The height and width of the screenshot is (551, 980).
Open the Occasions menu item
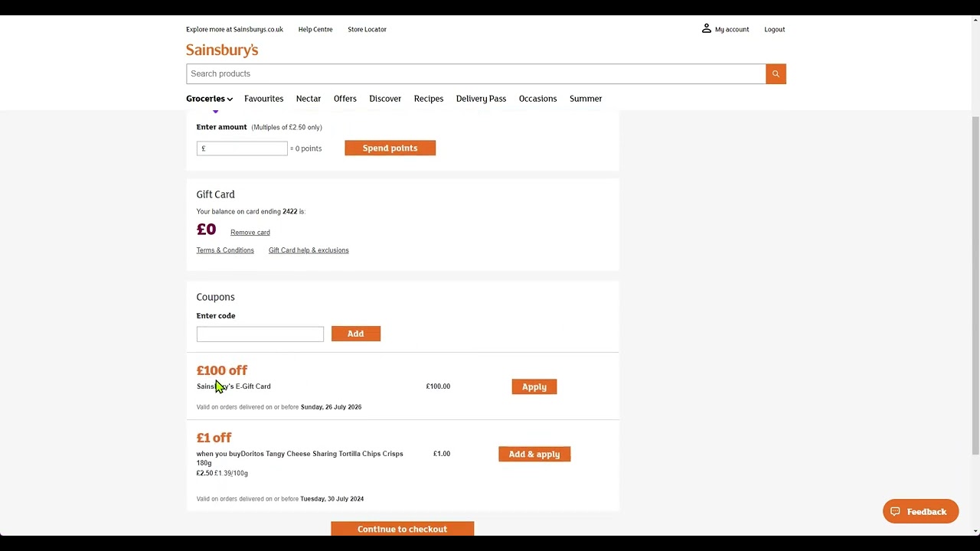pos(537,99)
